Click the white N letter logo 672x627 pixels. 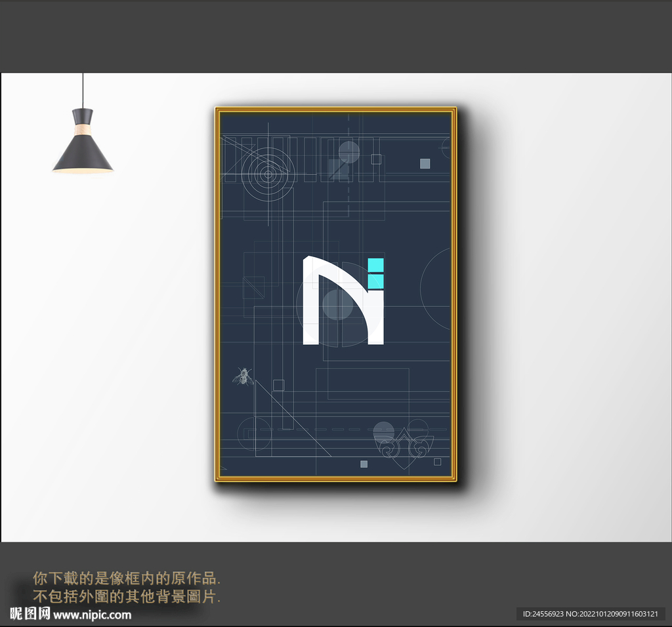click(343, 300)
